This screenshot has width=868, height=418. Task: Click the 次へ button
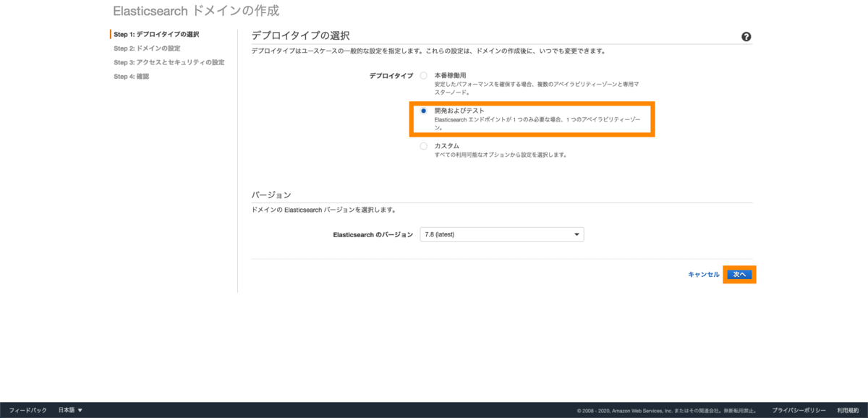(x=739, y=275)
